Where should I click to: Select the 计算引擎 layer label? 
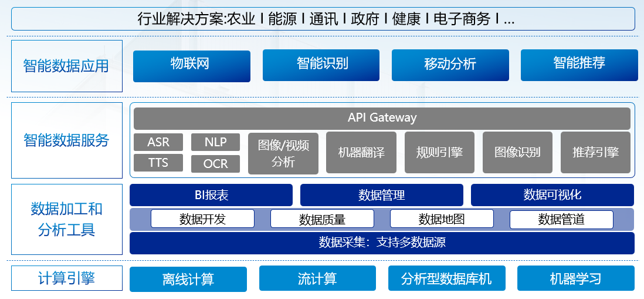click(66, 278)
